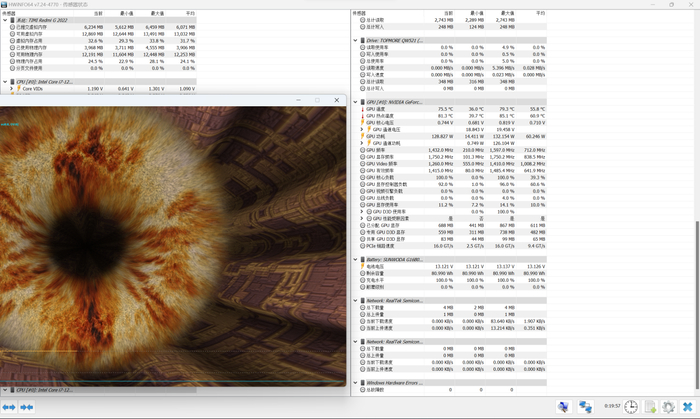Collapse the GPU [#0]: NVIDIA GeForce group
This screenshot has width=700, height=419.
[x=355, y=102]
